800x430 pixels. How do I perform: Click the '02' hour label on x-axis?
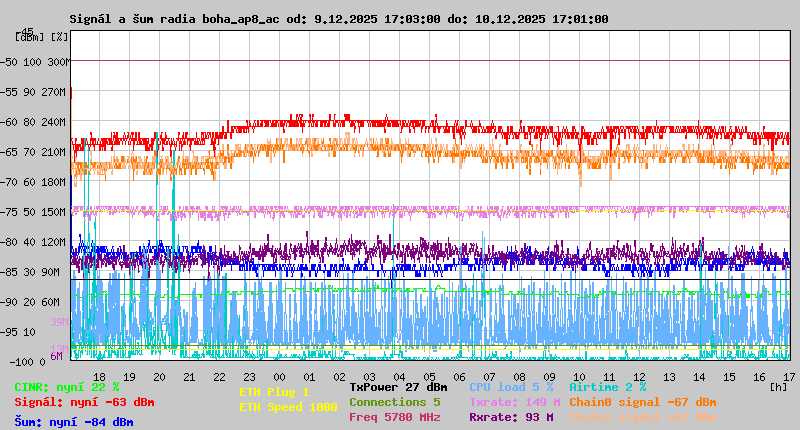point(339,377)
